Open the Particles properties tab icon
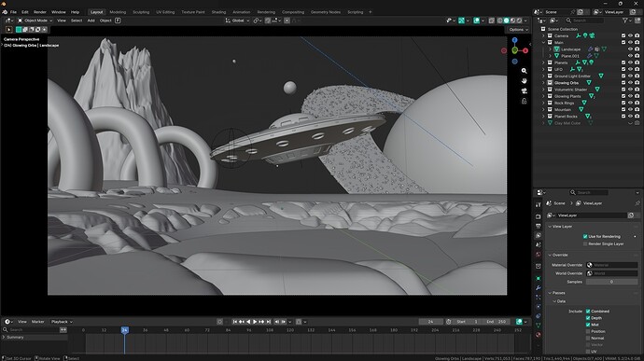This screenshot has height=361, width=644. click(539, 297)
